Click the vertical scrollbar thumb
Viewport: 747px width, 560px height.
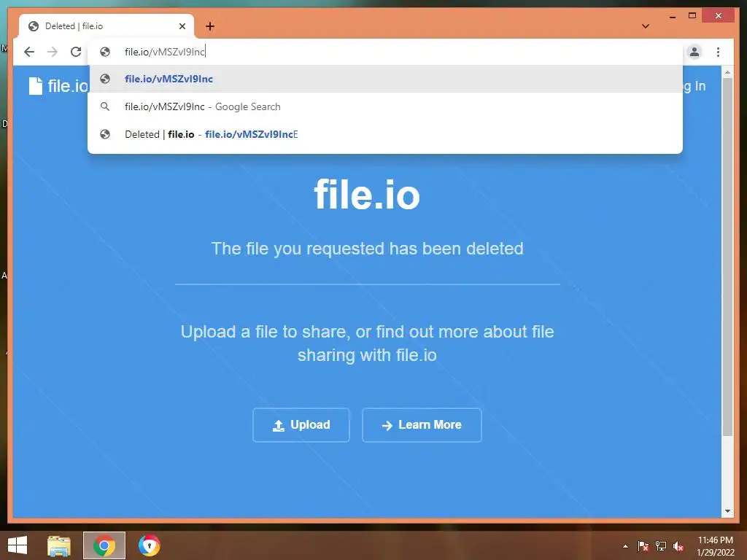[727, 257]
